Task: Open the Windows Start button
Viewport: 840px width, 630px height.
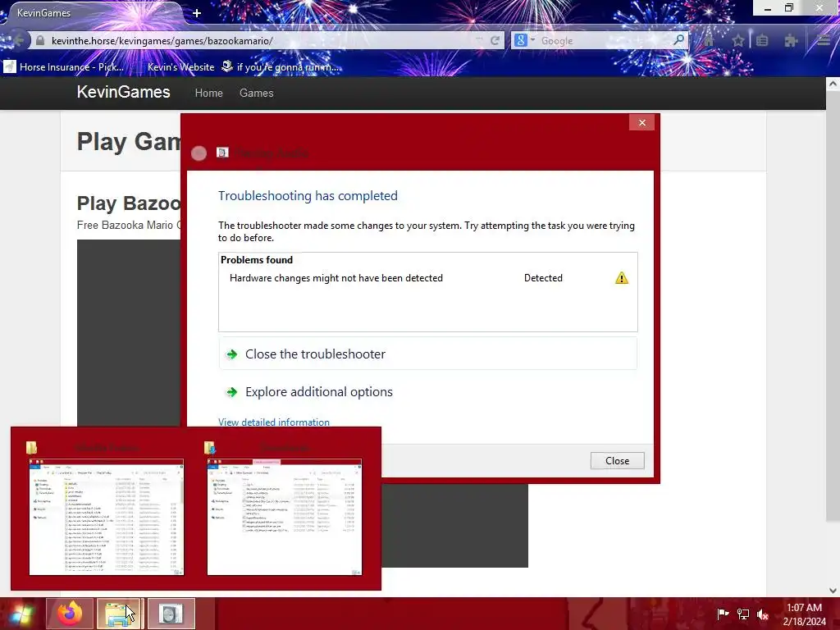Action: [x=21, y=614]
